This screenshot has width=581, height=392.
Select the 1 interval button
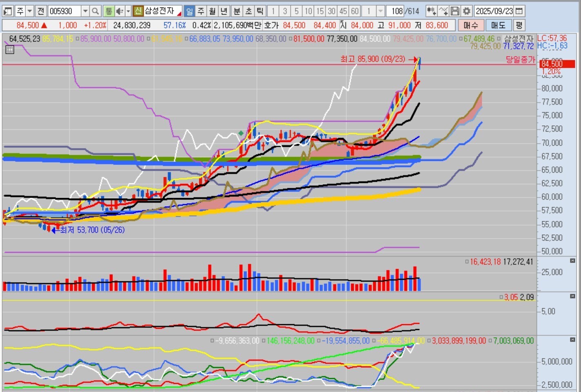point(273,11)
